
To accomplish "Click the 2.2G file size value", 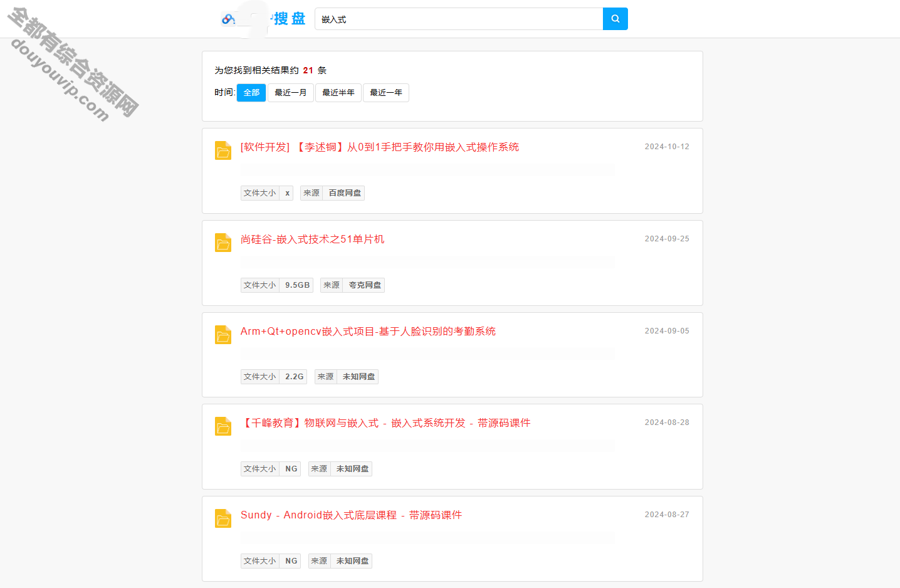I will (294, 377).
